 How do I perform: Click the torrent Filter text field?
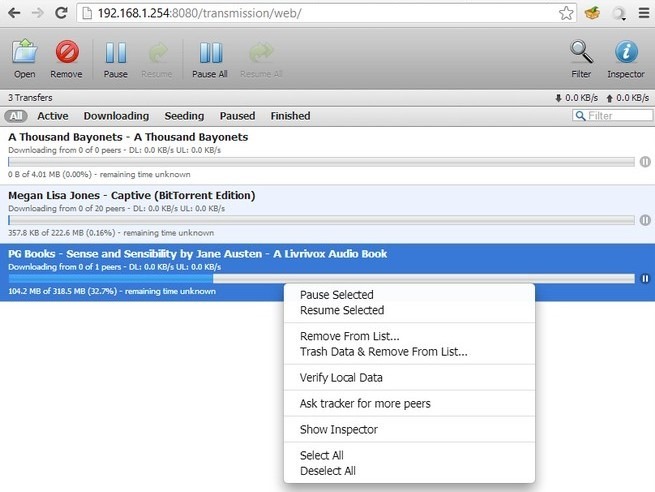(x=612, y=116)
